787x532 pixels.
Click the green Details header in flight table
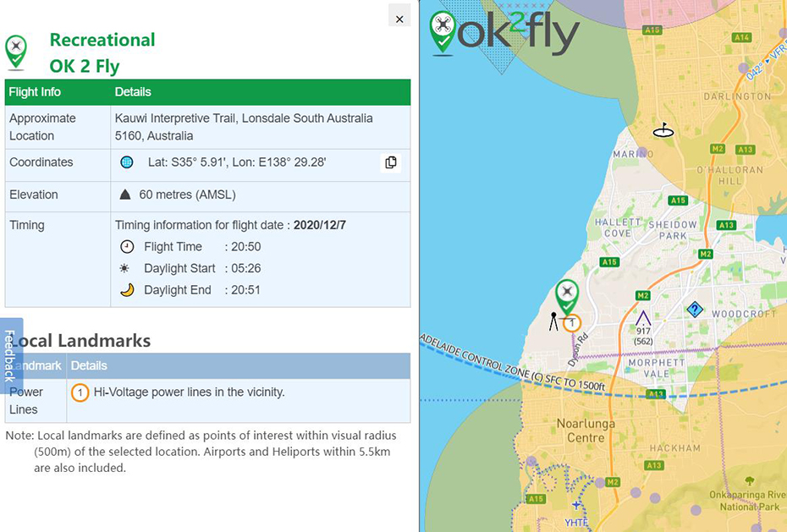point(133,91)
